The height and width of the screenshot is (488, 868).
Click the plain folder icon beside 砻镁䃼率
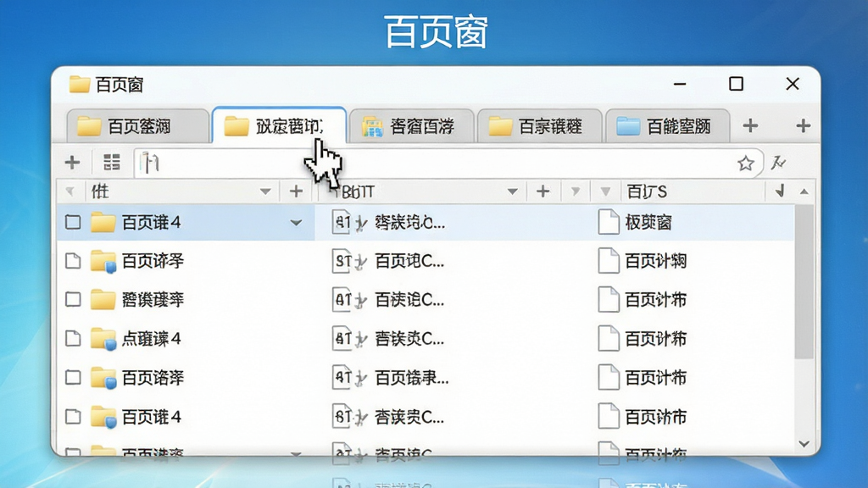click(103, 299)
